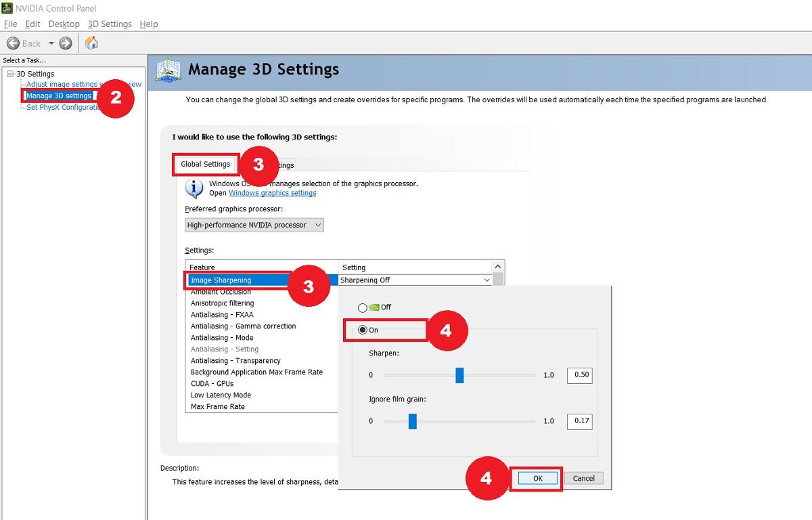Select Low Latency Mode row
Image resolution: width=812 pixels, height=520 pixels.
click(262, 395)
